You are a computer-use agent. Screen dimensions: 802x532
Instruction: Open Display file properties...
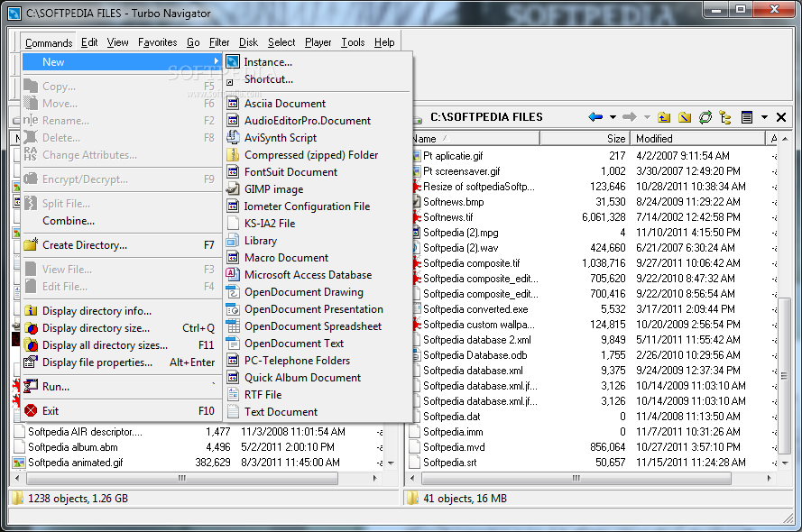(122, 362)
